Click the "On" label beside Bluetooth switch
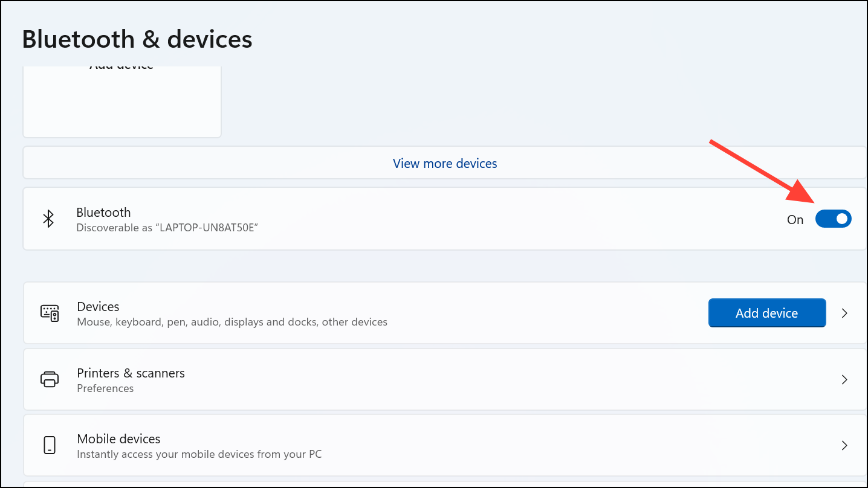The image size is (868, 488). [795, 220]
